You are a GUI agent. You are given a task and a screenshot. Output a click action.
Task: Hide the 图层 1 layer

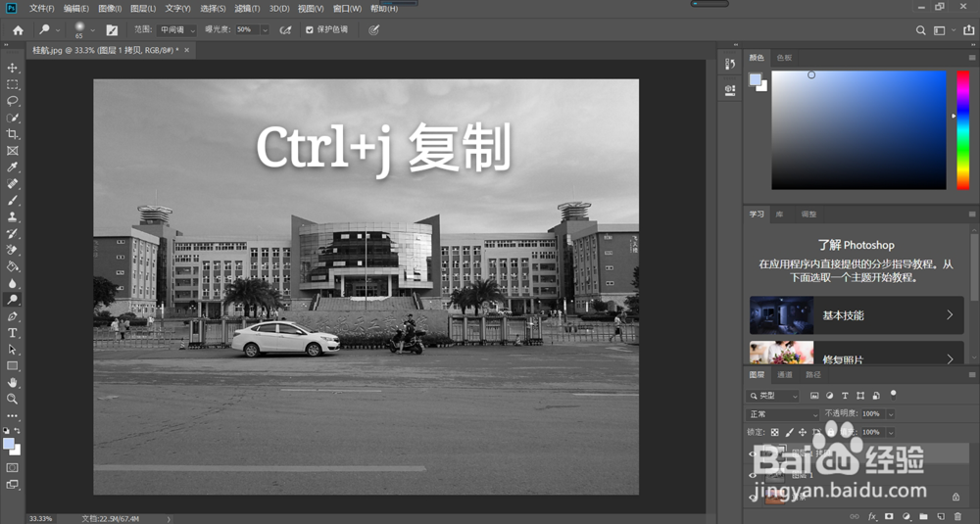tap(753, 475)
